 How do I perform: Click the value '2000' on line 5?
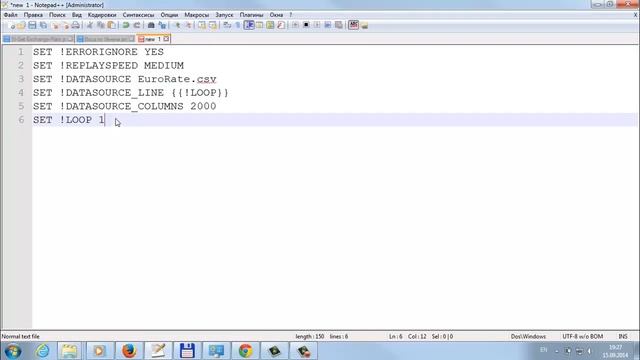tap(203, 106)
